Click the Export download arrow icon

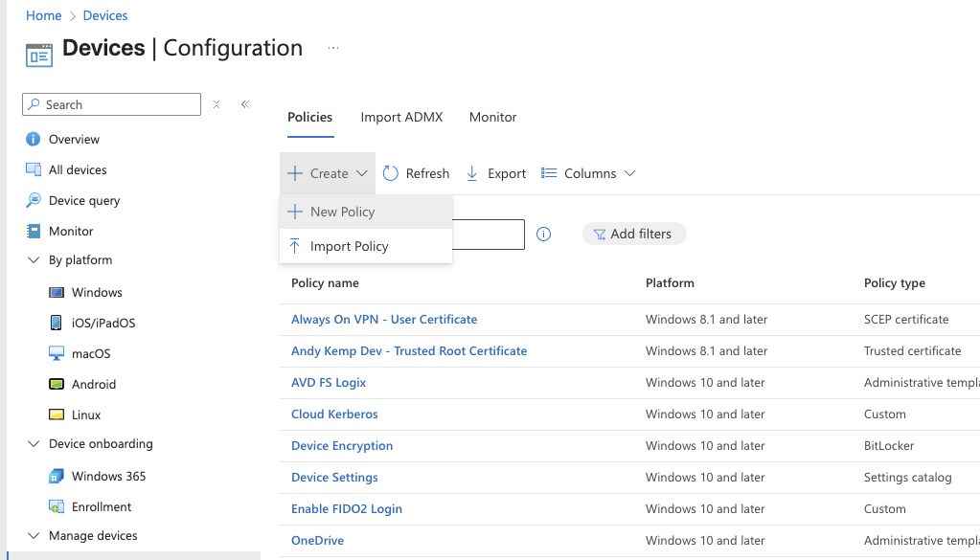(472, 173)
